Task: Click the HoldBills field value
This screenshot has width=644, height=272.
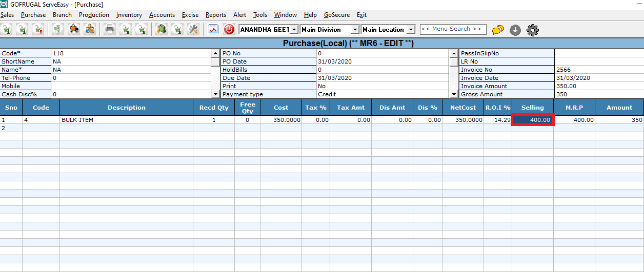Action: 383,70
